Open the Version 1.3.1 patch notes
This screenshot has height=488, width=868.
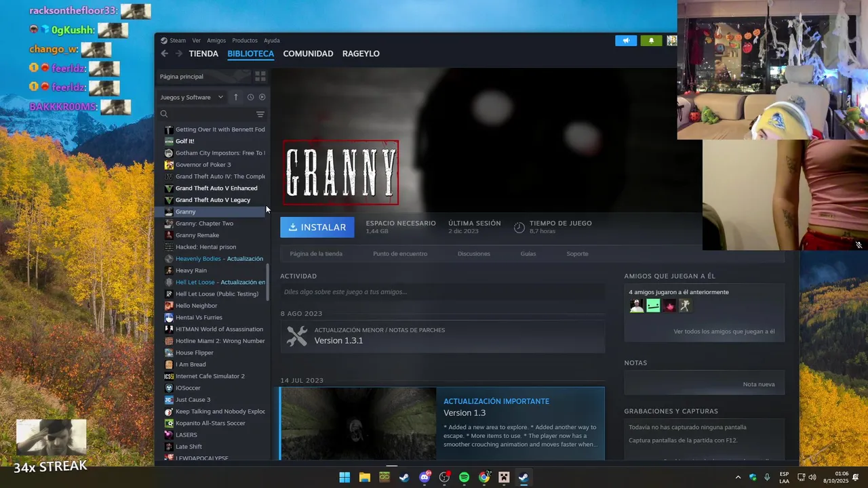[x=442, y=336]
